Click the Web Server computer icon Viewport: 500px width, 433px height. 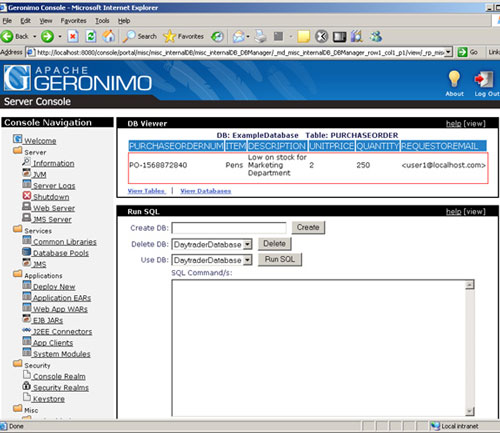(x=27, y=206)
